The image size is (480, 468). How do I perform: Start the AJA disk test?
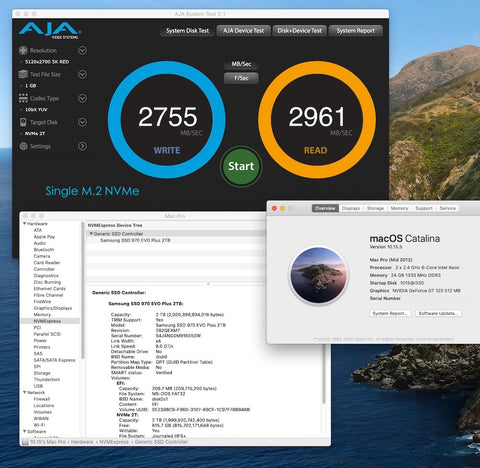point(241,166)
